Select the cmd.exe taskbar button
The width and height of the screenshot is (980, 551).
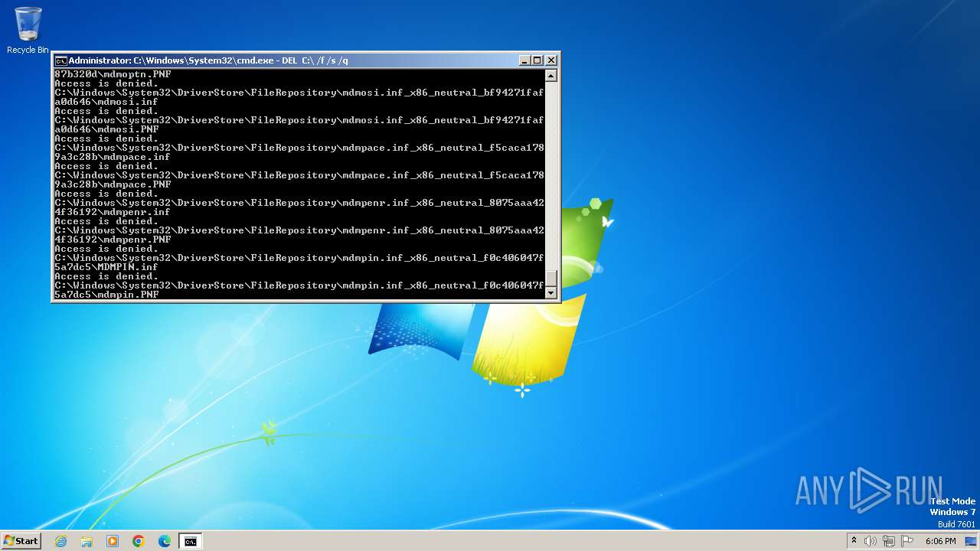pyautogui.click(x=190, y=541)
